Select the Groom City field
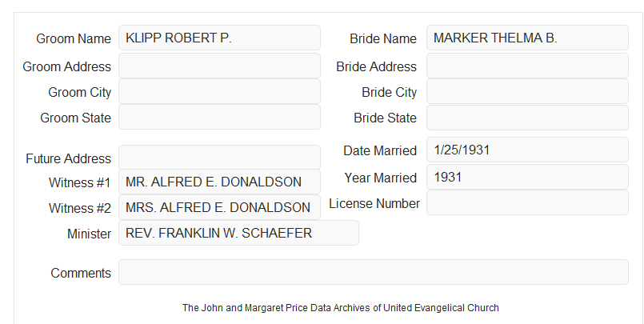This screenshot has width=644, height=324. (x=219, y=91)
